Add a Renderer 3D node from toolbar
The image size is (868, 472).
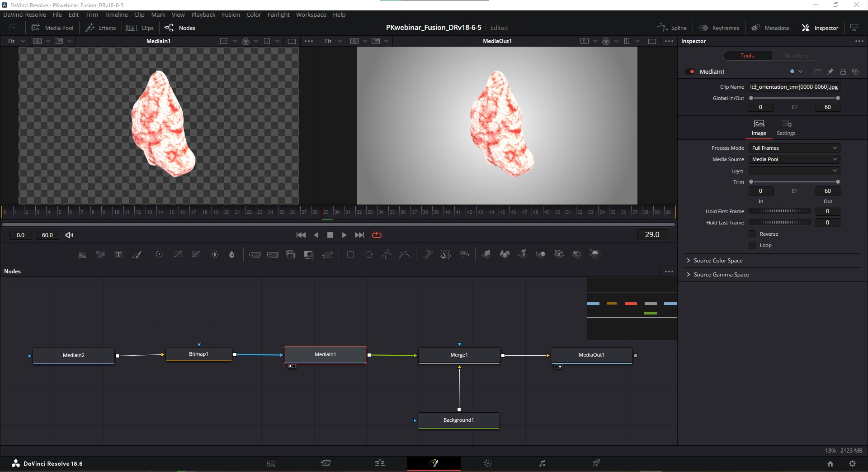click(x=595, y=254)
